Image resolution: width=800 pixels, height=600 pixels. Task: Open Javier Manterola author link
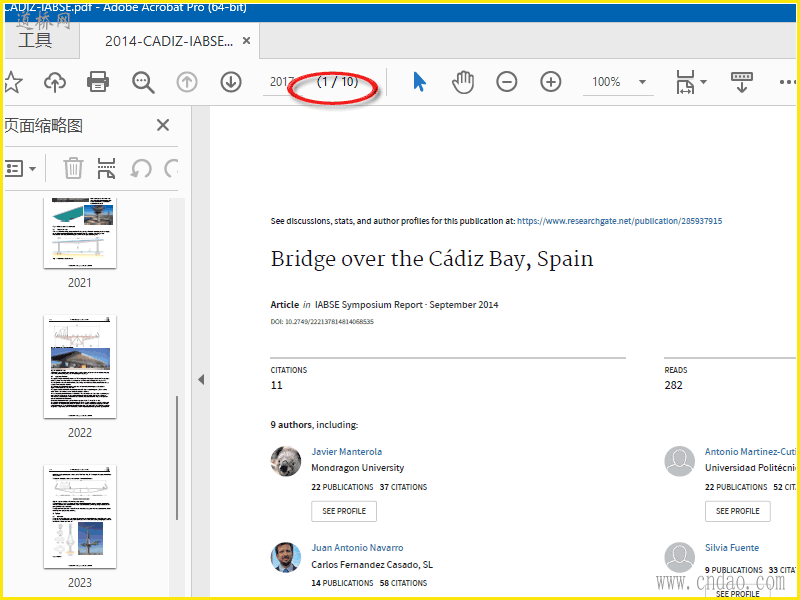346,452
